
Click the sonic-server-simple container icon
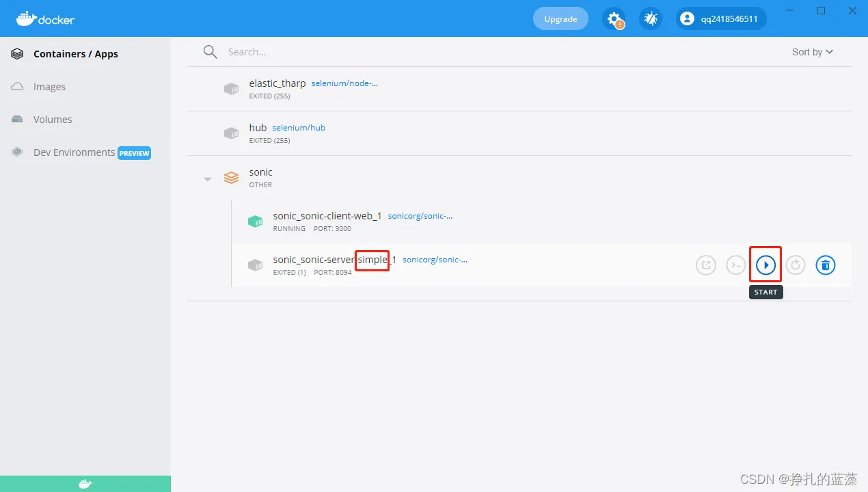tap(255, 265)
